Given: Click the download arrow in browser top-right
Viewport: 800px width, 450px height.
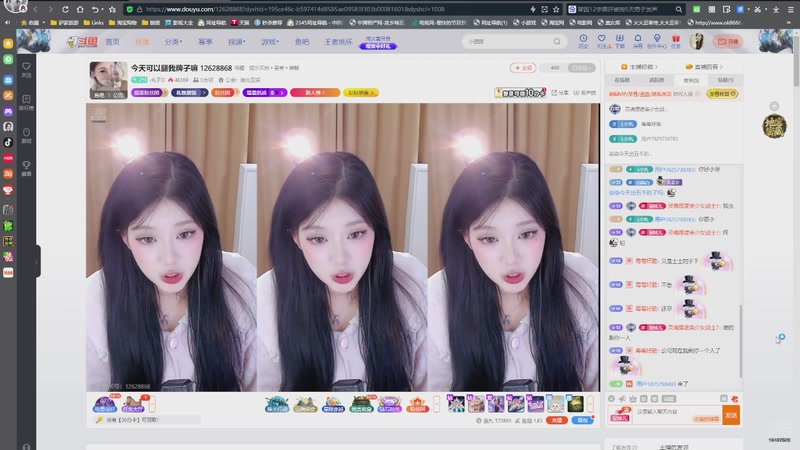Looking at the screenshot, I should [776, 9].
